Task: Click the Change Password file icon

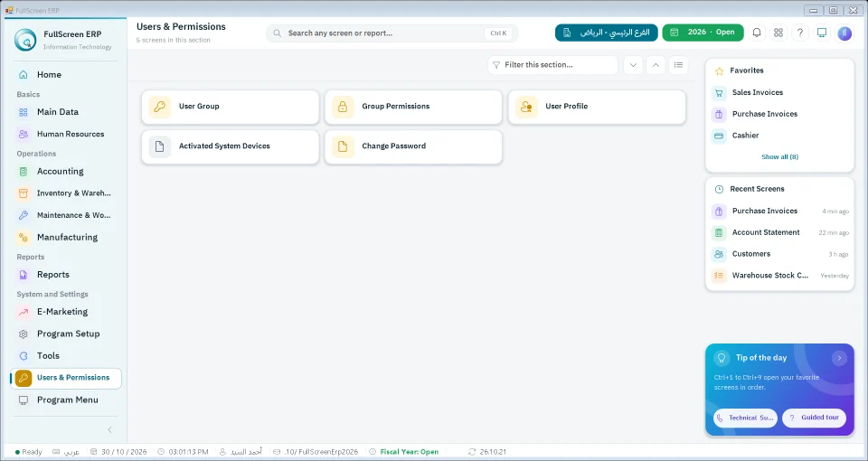Action: coord(343,146)
